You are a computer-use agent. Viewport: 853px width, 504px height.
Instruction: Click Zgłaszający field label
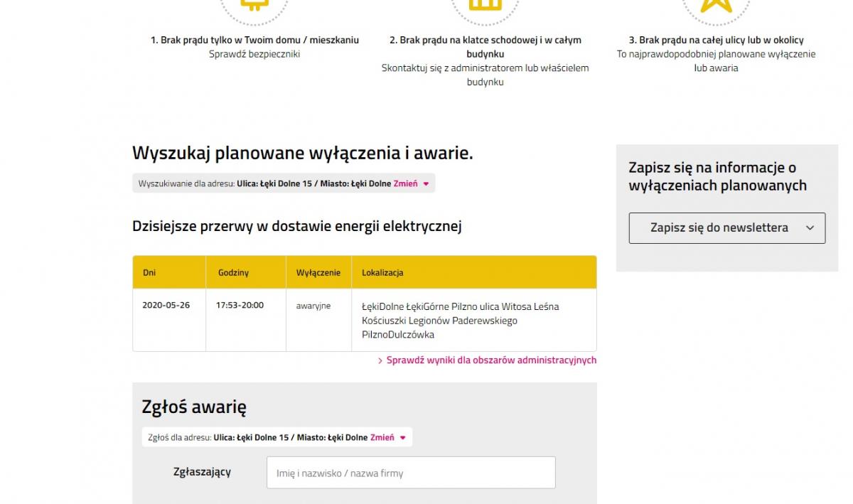pyautogui.click(x=202, y=472)
